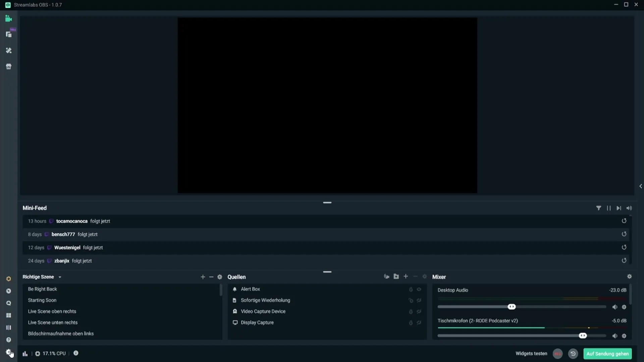This screenshot has height=362, width=644.
Task: Open the chat bubble icon in sidebar
Action: tap(9, 303)
